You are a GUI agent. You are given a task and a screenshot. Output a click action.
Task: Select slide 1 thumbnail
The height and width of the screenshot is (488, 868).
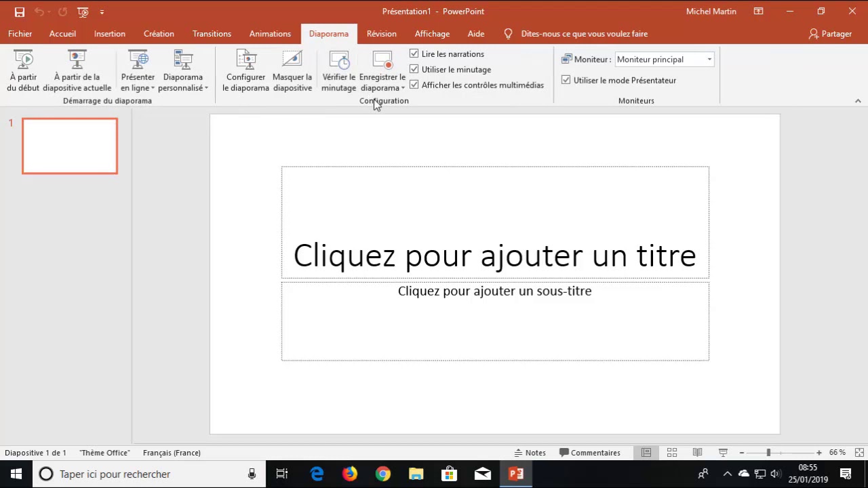pos(70,146)
